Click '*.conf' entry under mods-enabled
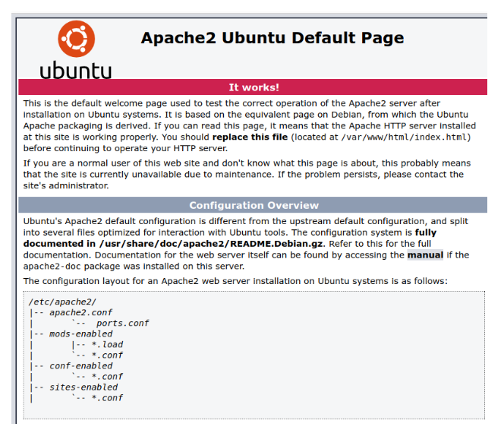 click(107, 356)
